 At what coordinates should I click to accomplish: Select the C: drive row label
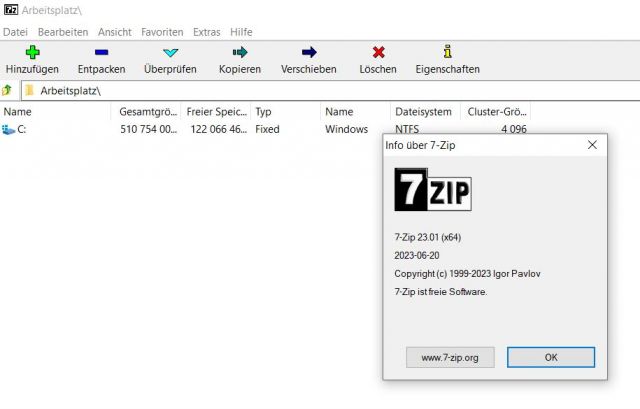click(x=22, y=129)
